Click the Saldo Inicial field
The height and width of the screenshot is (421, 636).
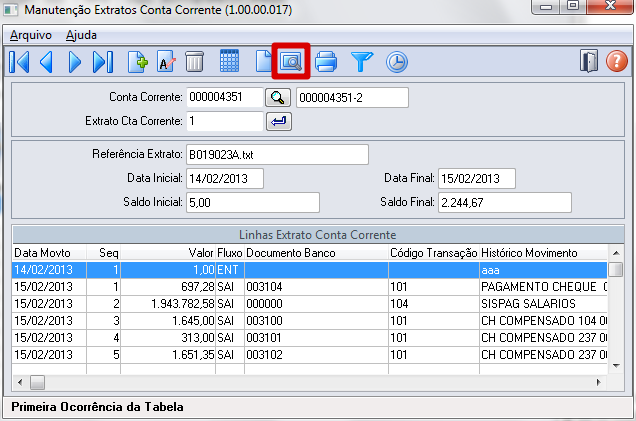(x=253, y=202)
